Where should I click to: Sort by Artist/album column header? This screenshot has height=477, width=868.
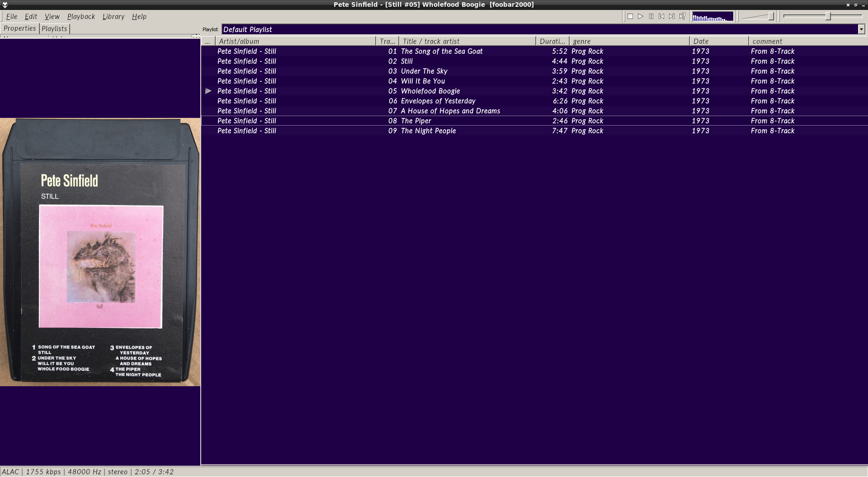click(296, 41)
